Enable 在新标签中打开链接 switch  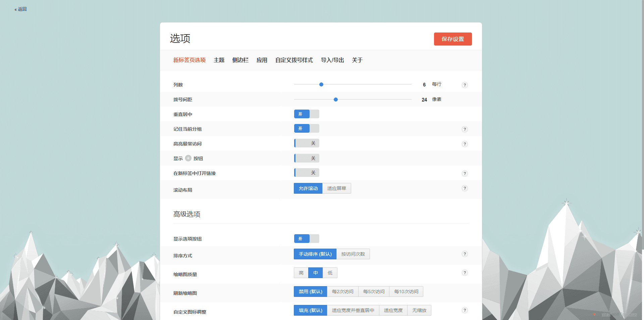coord(307,173)
